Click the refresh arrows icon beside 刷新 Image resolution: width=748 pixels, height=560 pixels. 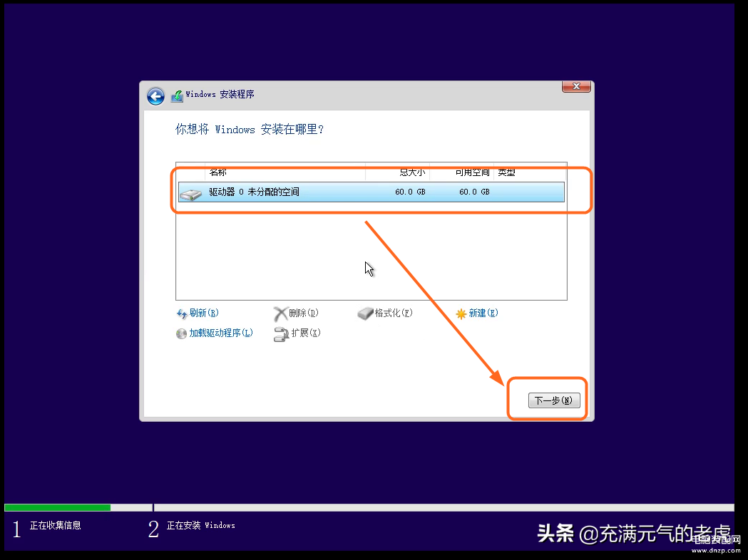(x=182, y=313)
